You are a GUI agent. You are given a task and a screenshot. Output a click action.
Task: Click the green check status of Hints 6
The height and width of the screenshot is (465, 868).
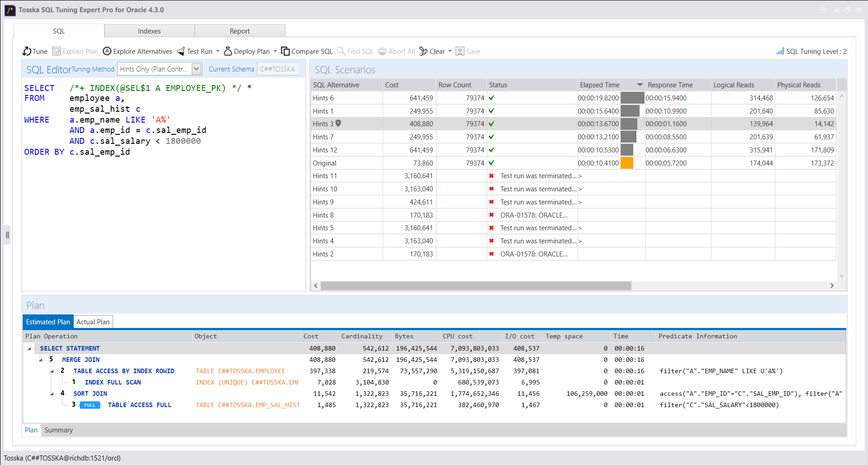[492, 98]
